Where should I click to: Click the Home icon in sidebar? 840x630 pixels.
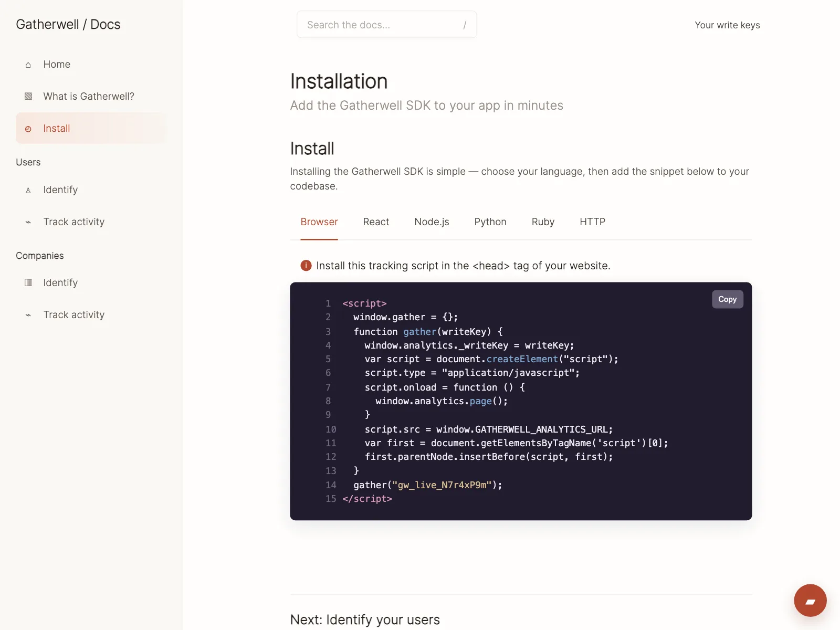(x=28, y=65)
